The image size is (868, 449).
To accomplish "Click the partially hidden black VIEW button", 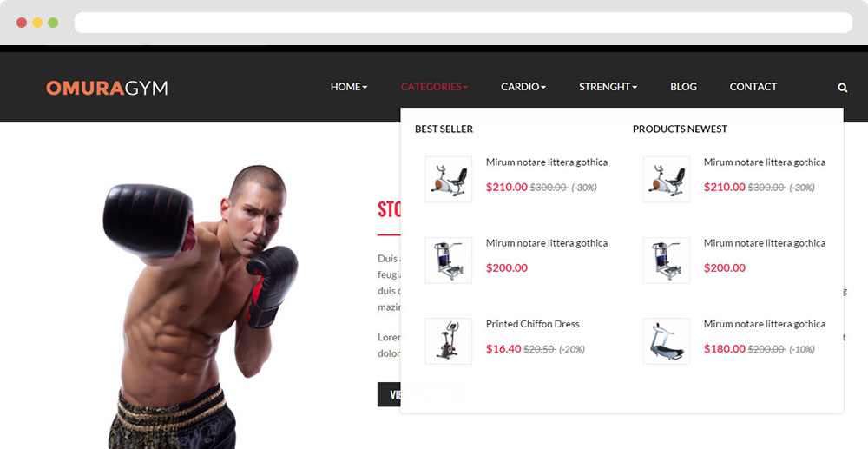I will [389, 394].
